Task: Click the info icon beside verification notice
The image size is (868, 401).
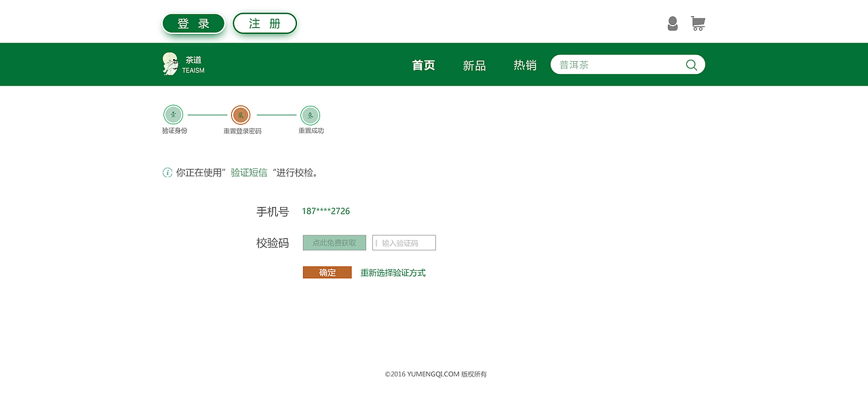Action: point(167,172)
